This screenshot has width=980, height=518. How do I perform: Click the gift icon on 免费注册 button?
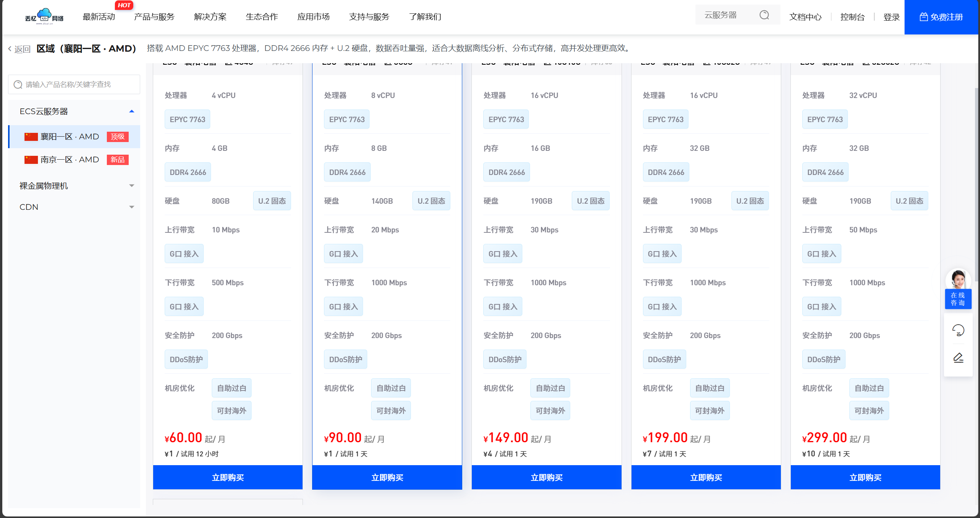pos(923,17)
